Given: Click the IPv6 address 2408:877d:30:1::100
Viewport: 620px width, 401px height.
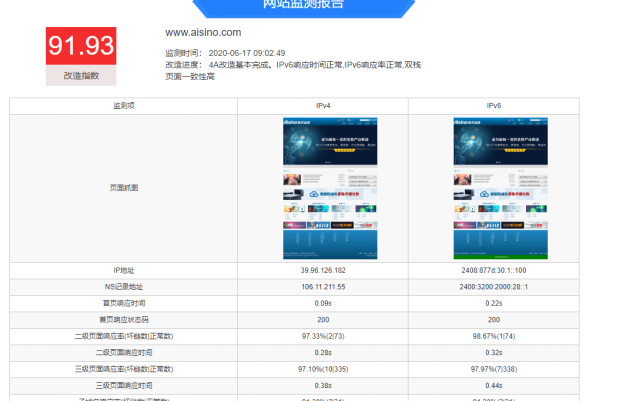Looking at the screenshot, I should [x=493, y=270].
